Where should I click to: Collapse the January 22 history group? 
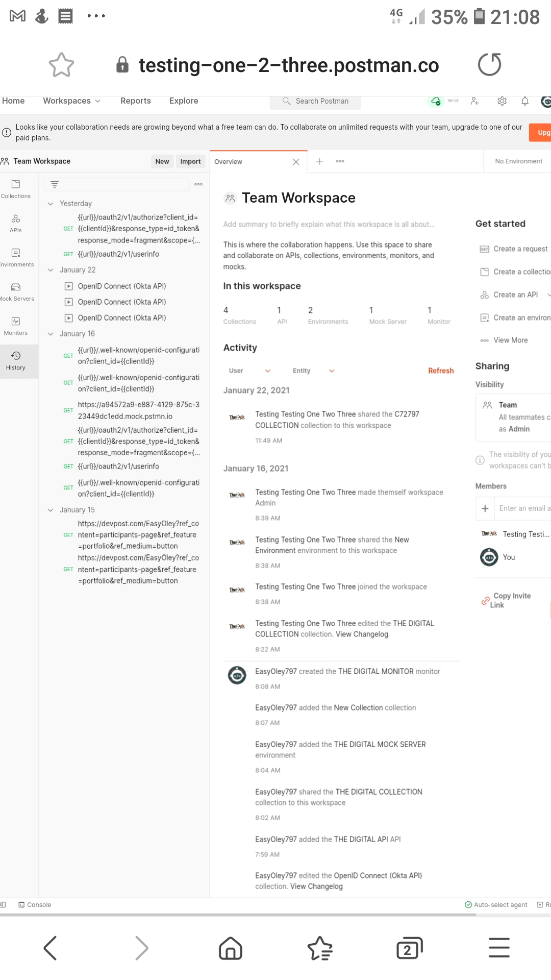pos(51,270)
